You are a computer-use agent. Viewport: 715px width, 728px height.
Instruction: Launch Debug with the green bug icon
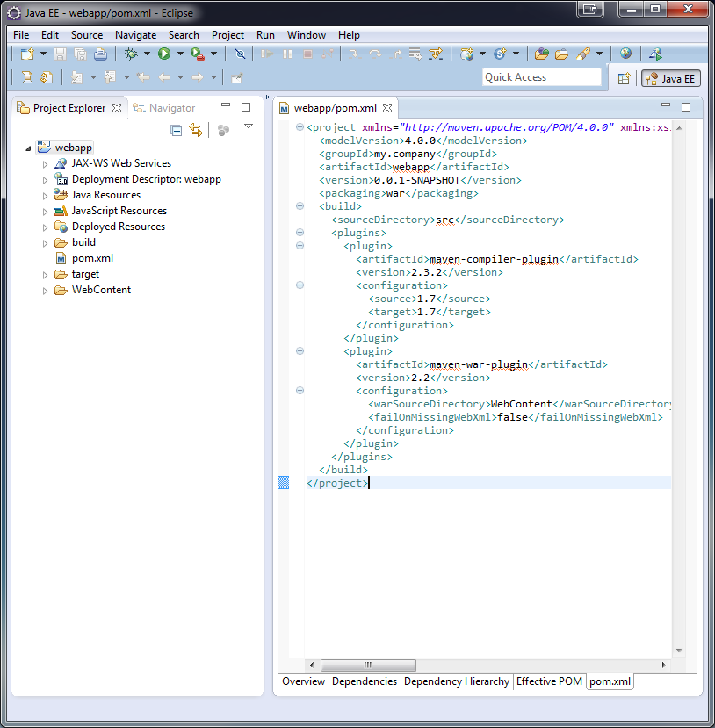tap(131, 54)
